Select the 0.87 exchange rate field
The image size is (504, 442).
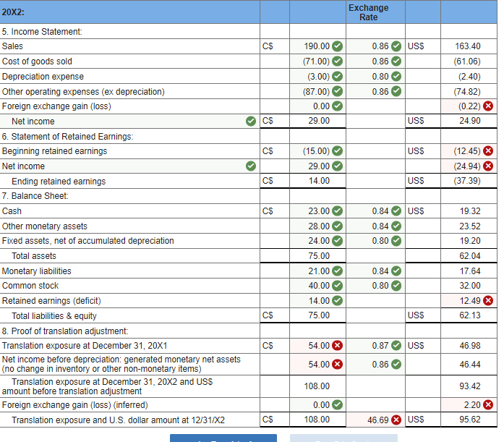coord(375,346)
